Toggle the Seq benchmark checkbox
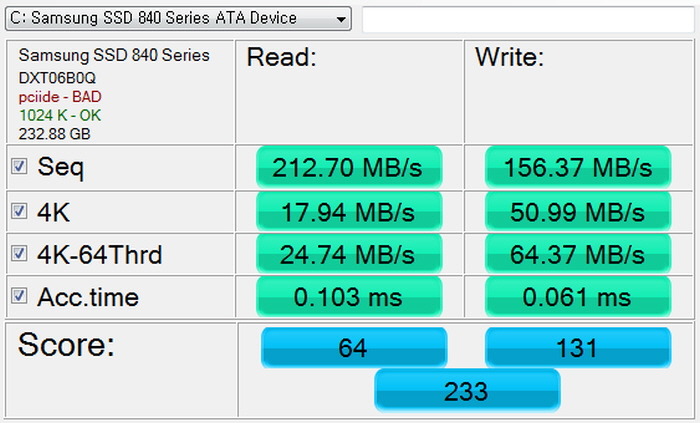This screenshot has width=700, height=423. click(x=19, y=166)
